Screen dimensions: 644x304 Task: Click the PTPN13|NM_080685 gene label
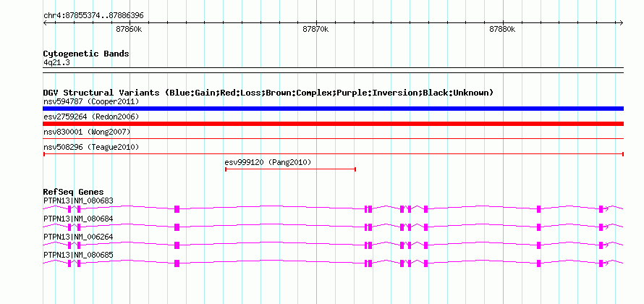[x=78, y=255]
